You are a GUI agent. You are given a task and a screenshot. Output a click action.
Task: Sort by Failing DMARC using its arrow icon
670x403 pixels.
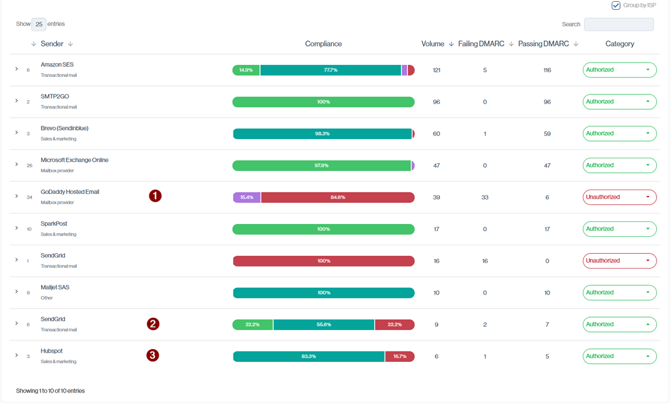511,44
